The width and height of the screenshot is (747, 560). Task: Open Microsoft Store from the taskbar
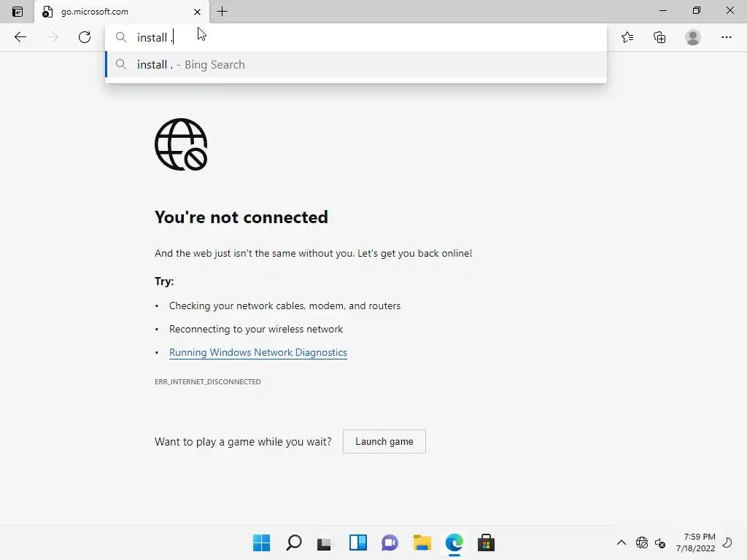pyautogui.click(x=486, y=542)
